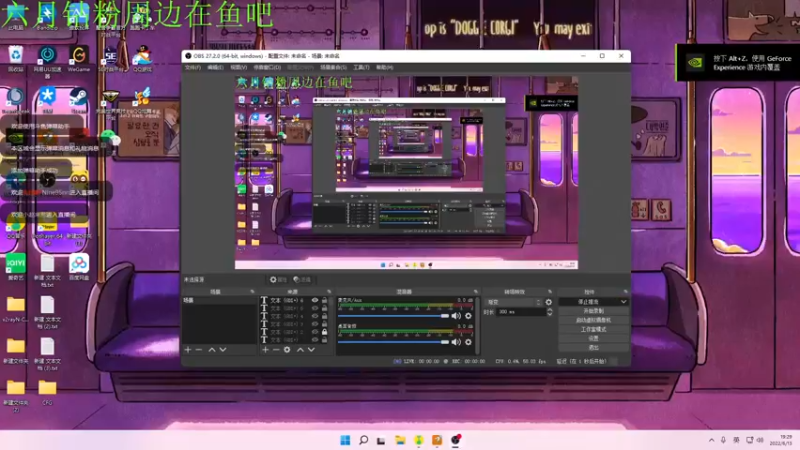The height and width of the screenshot is (450, 800).
Task: Expand system tray hidden icons chevron
Action: point(711,440)
